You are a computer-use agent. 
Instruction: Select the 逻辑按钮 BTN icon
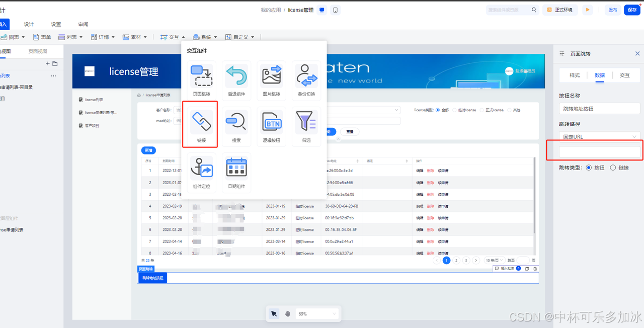(272, 122)
